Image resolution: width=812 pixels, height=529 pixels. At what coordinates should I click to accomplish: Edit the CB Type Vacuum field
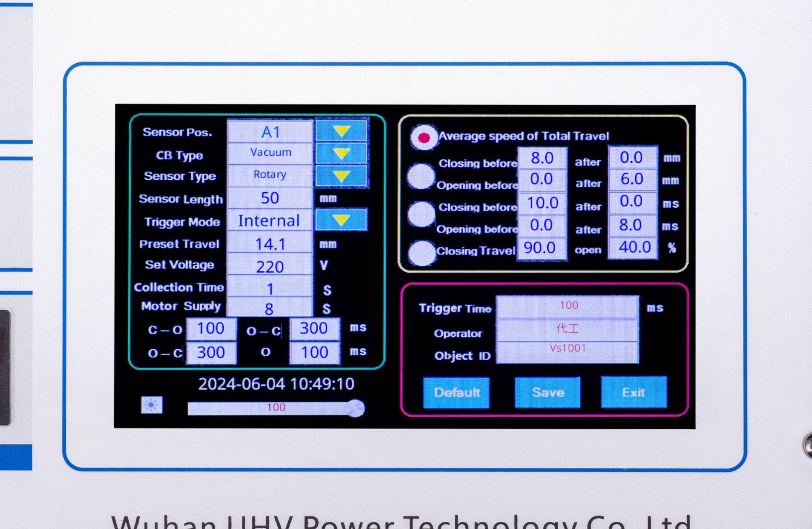[x=270, y=153]
